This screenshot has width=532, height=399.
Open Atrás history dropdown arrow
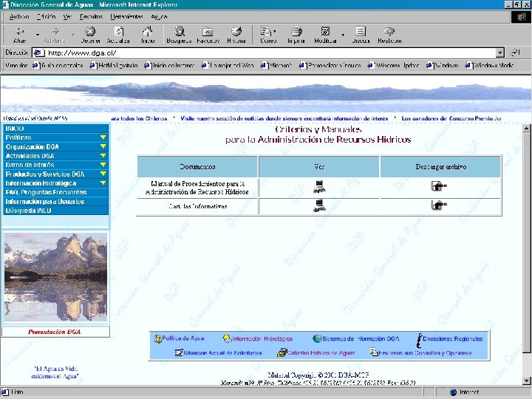click(x=38, y=35)
